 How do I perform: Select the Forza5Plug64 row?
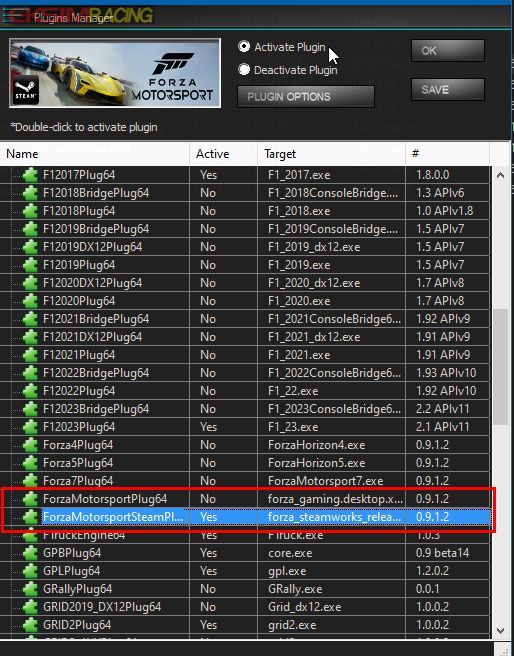coord(245,463)
